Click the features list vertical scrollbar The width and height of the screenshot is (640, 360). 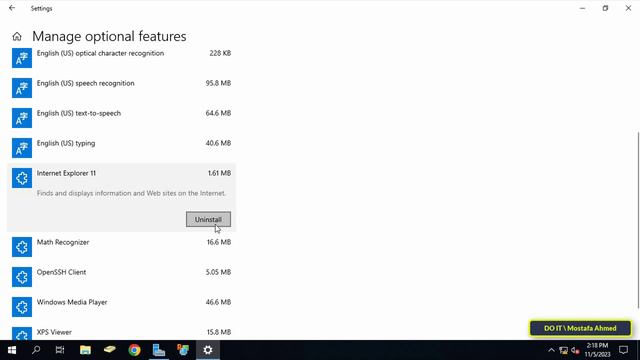[x=638, y=220]
